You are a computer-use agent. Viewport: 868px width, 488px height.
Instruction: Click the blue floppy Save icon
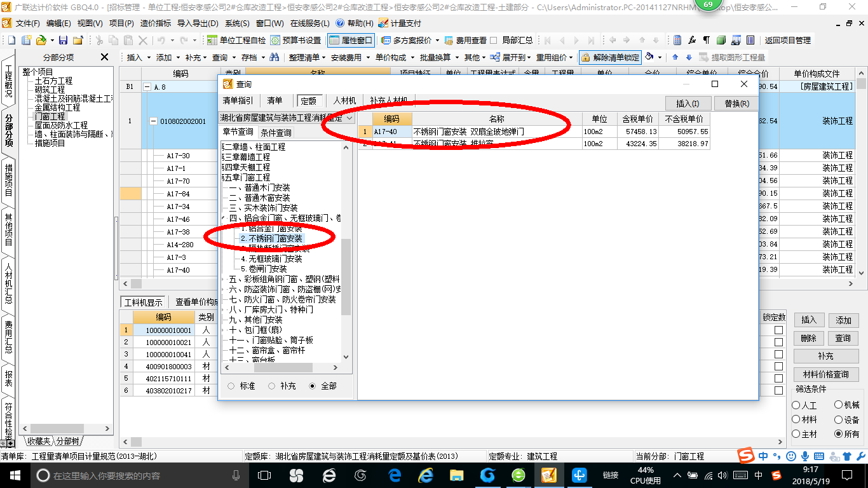64,40
